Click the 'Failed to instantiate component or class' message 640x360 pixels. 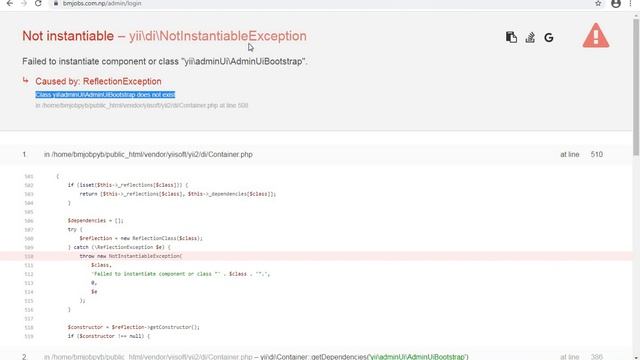165,61
